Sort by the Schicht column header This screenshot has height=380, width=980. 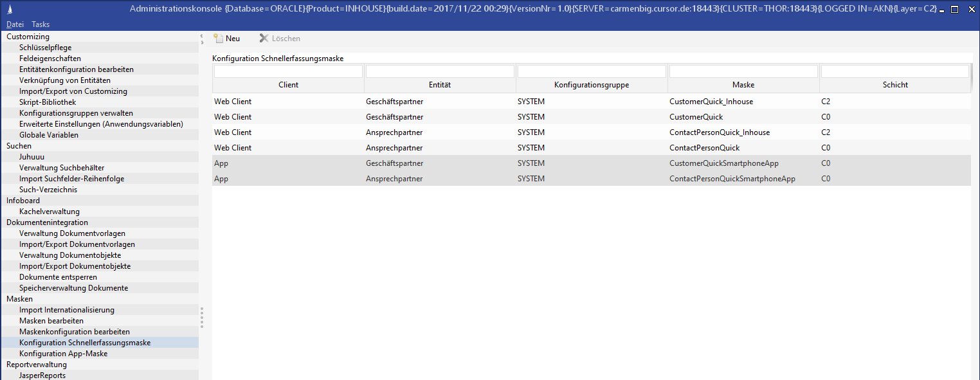895,85
